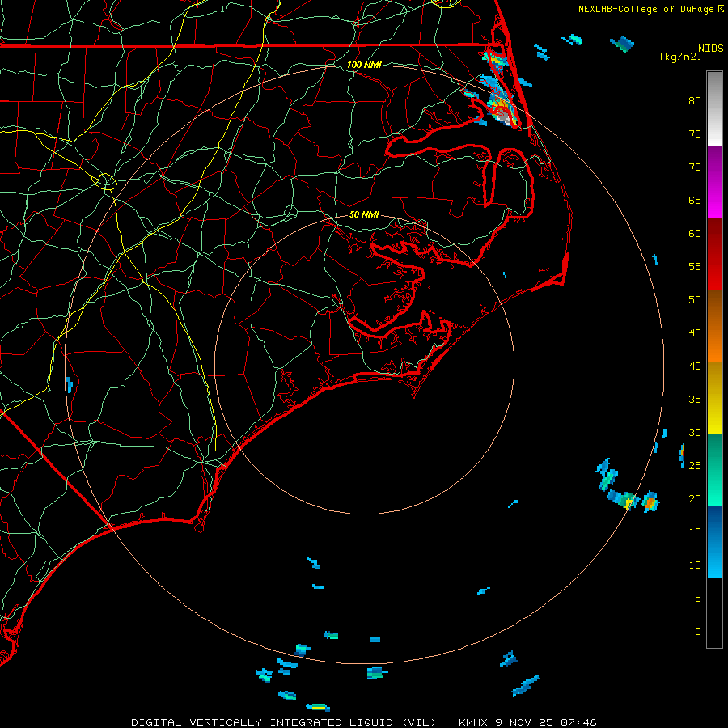728x728 pixels.
Task: Pick the black bottom segment of color bar
Action: (714, 612)
